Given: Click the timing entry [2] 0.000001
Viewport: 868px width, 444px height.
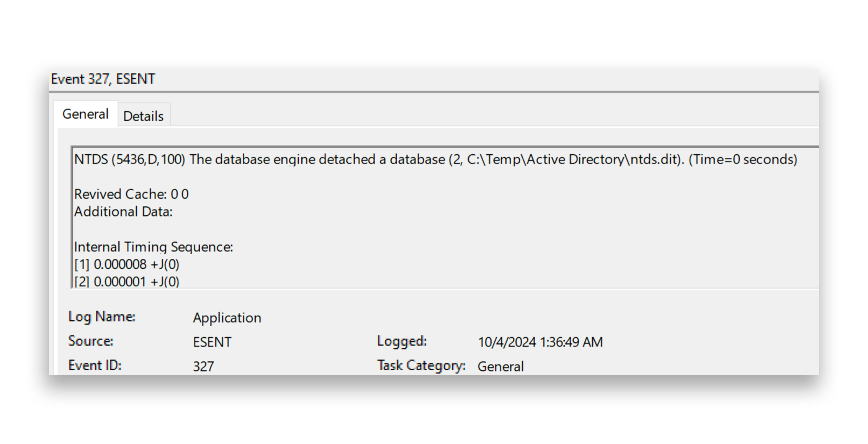Looking at the screenshot, I should [x=126, y=281].
